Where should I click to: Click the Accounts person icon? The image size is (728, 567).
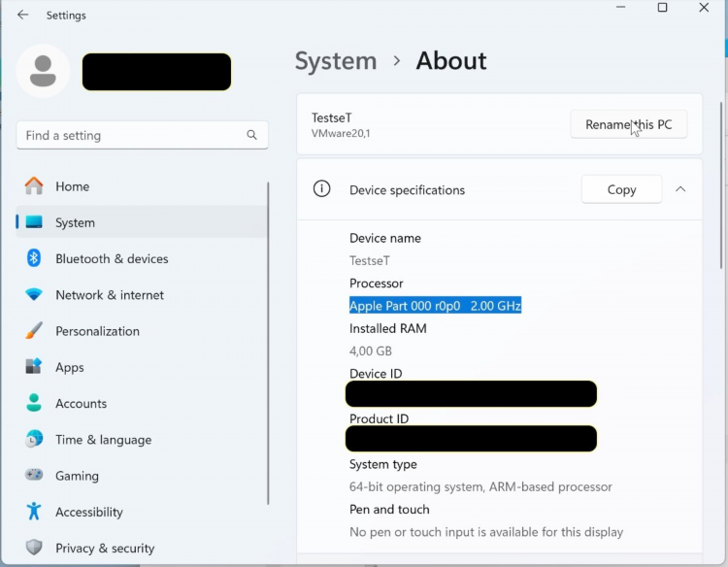coord(34,403)
